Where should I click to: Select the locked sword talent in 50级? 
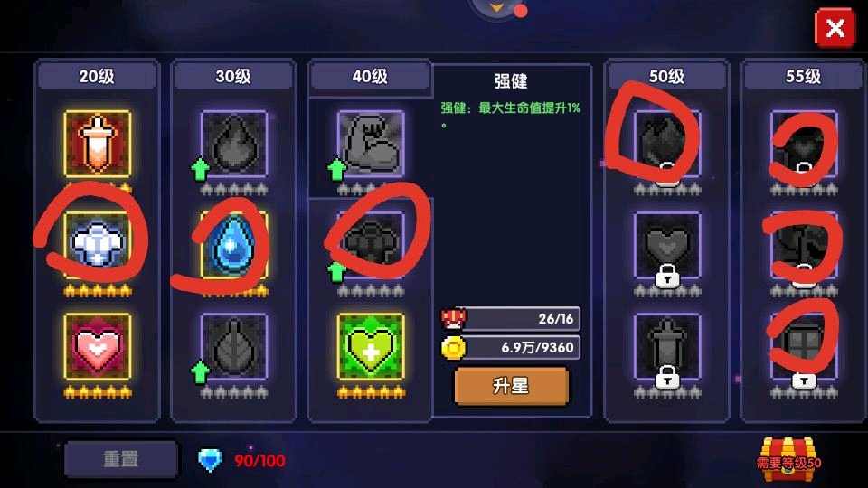coord(667,347)
